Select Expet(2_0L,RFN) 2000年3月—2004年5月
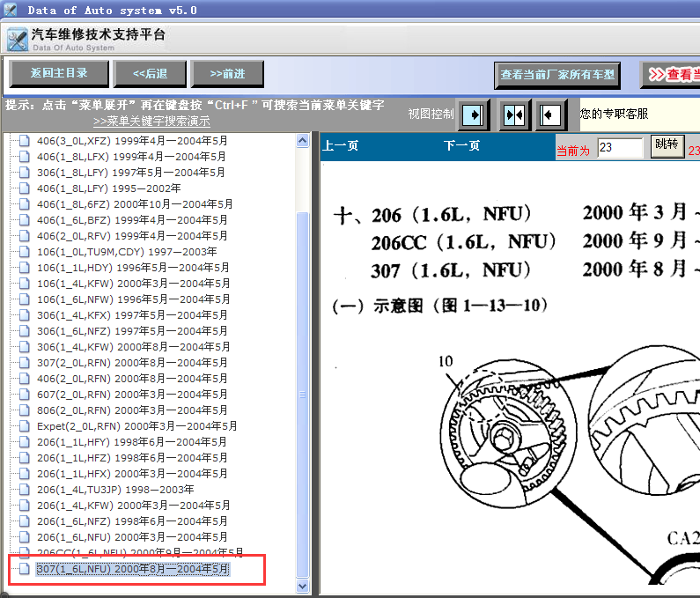 pyautogui.click(x=137, y=426)
